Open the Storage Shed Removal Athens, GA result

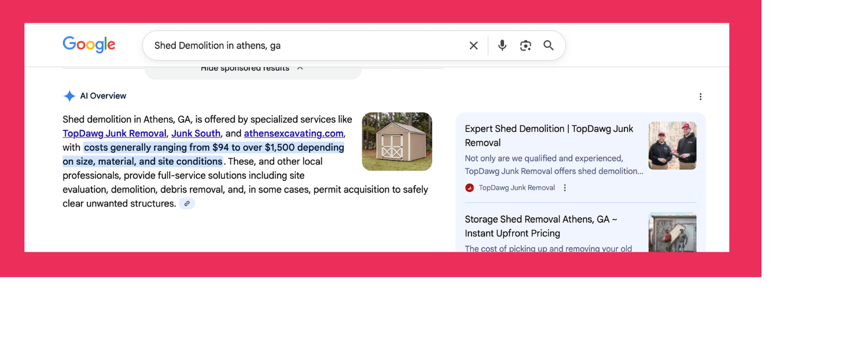click(x=540, y=226)
